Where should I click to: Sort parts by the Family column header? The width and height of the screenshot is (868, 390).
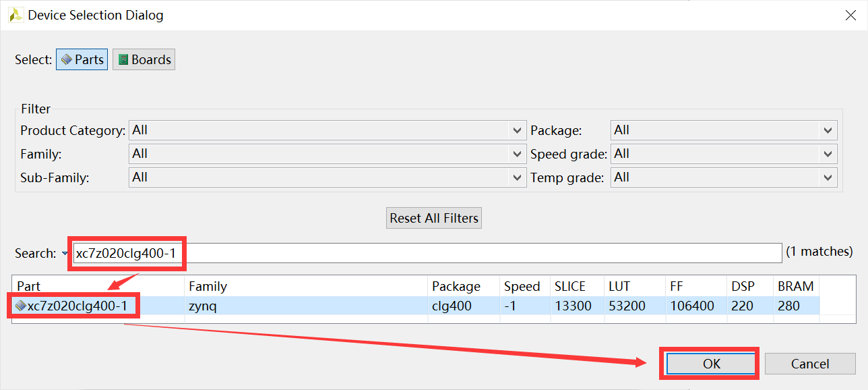tap(306, 286)
